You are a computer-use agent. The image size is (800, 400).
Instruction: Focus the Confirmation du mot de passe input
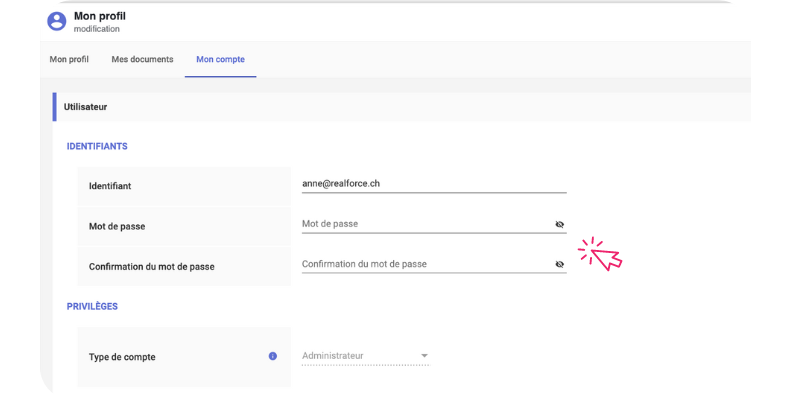(425, 265)
